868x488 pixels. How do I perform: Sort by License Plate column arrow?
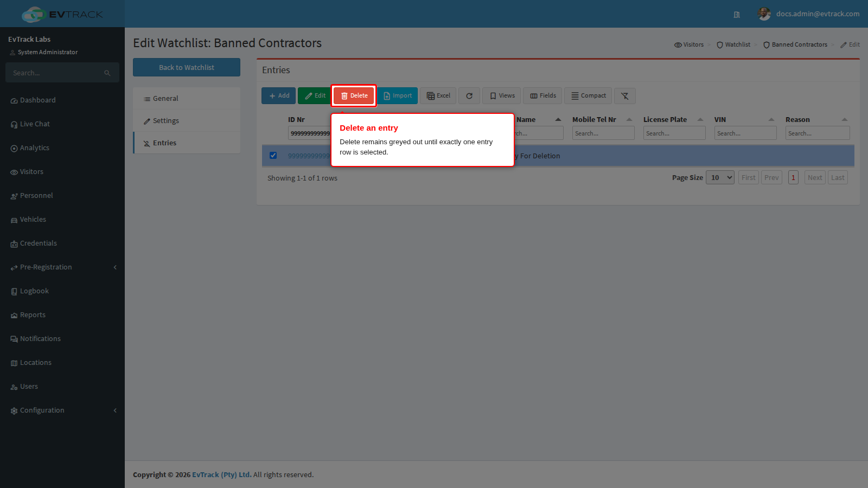700,120
